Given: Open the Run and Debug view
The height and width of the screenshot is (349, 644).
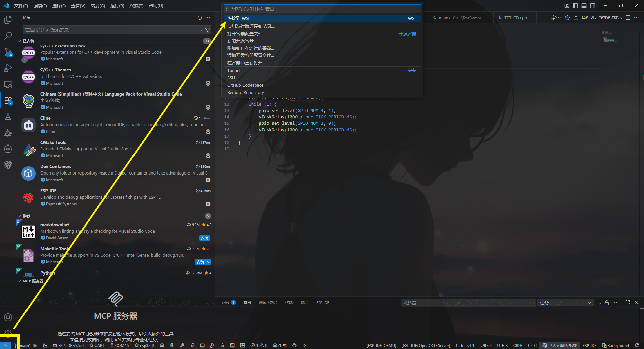Looking at the screenshot, I should [8, 68].
